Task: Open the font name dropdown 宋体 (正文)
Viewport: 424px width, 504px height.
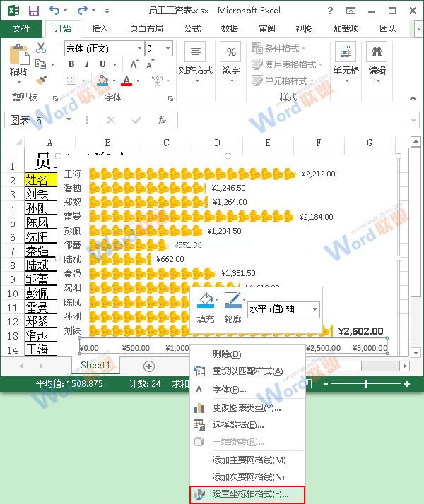Action: (x=139, y=49)
